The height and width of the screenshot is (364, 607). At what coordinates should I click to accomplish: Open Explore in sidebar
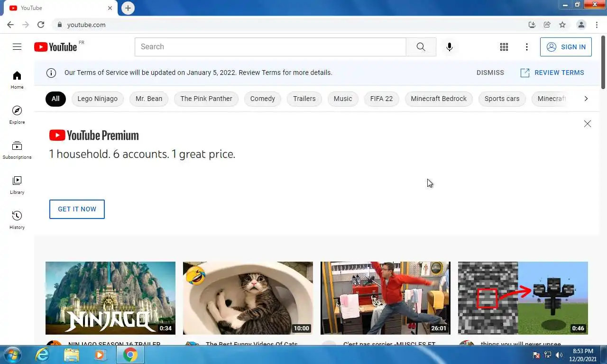coord(17,115)
